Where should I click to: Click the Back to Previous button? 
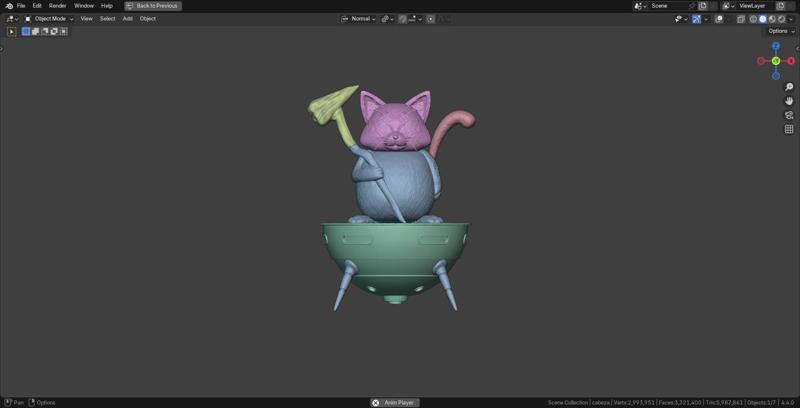153,6
